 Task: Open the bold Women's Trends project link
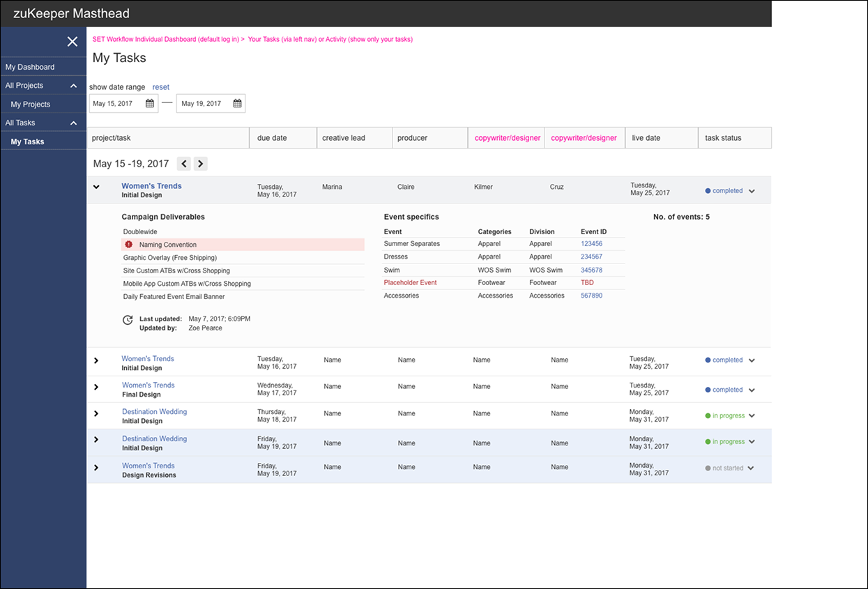tap(151, 186)
